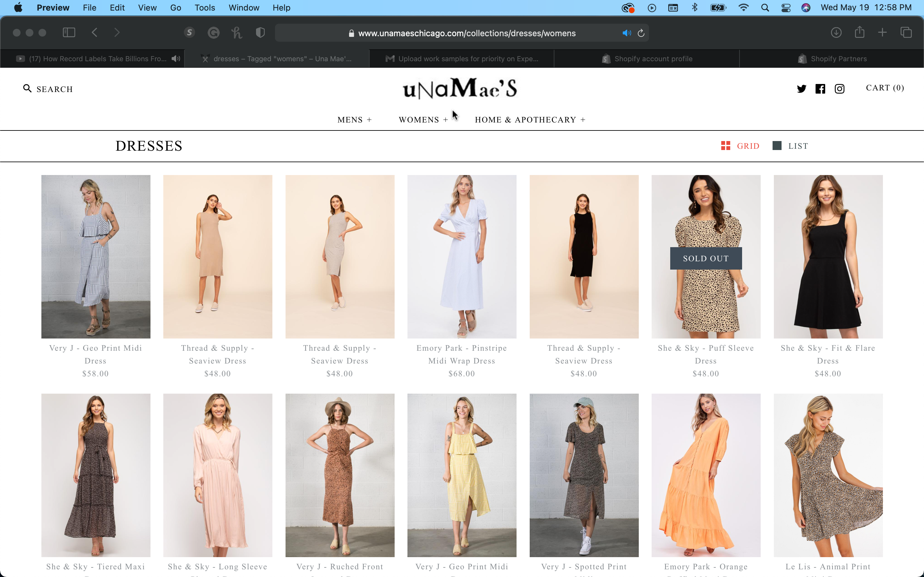The width and height of the screenshot is (924, 577).
Task: Open the Downloads list in Safari
Action: click(836, 32)
